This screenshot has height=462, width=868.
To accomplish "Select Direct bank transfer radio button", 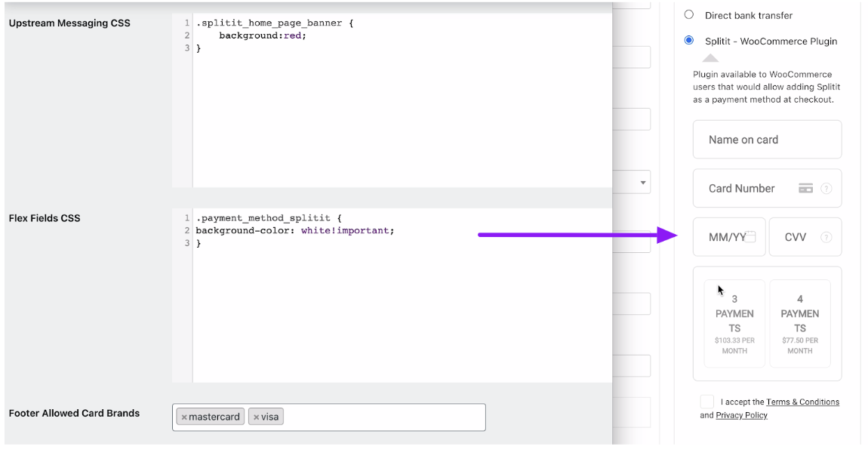I will point(688,15).
